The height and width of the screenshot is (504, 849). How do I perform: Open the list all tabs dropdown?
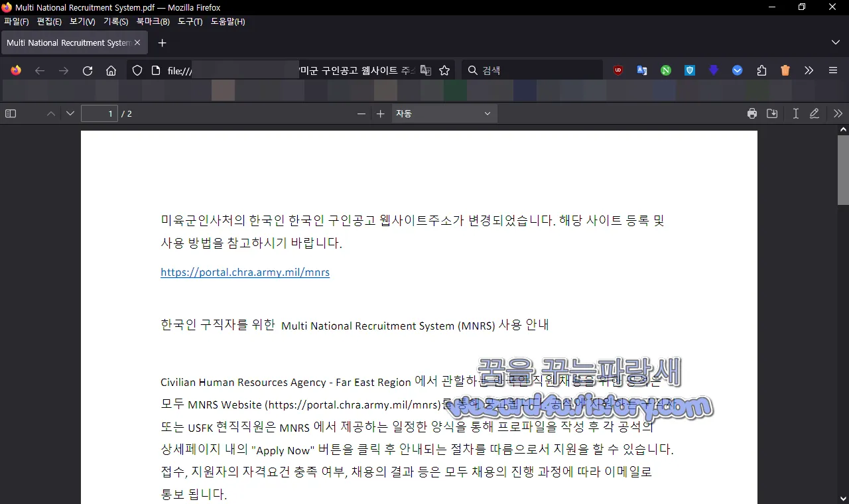(x=835, y=42)
